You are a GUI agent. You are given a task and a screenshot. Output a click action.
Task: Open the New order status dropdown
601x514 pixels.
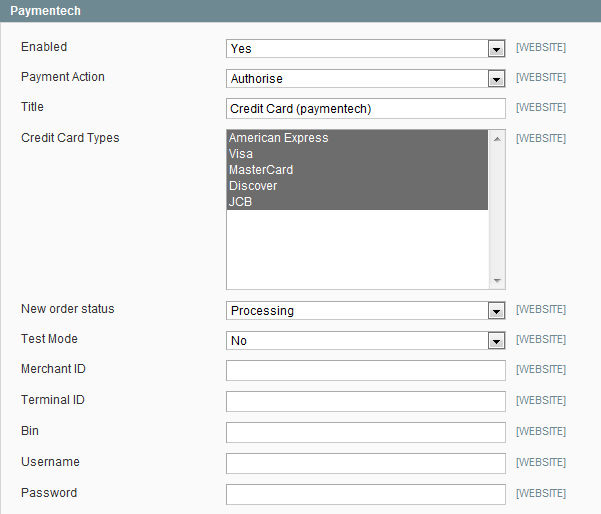366,310
